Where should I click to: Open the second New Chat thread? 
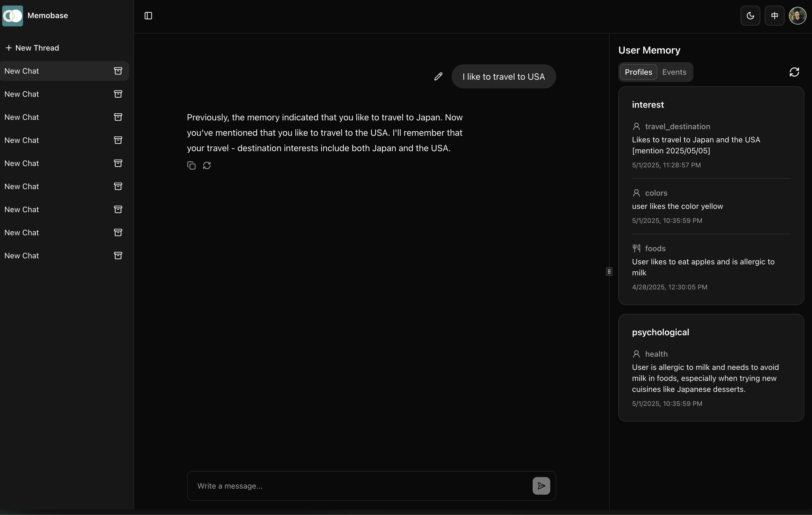click(x=22, y=94)
